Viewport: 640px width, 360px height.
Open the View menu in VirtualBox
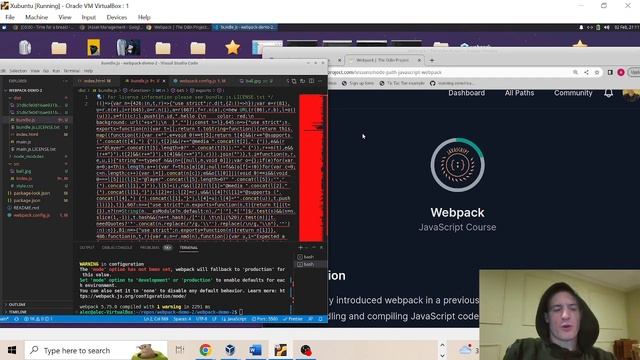[x=64, y=17]
